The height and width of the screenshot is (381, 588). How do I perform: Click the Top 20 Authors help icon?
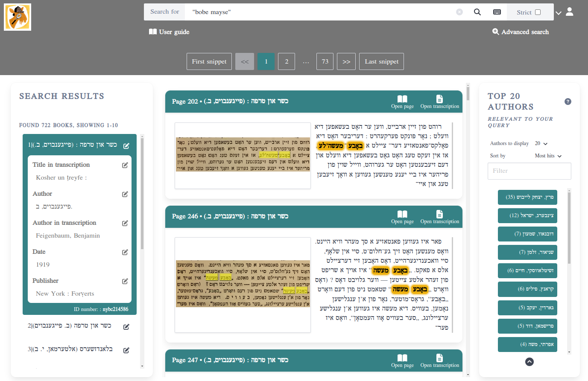point(568,102)
